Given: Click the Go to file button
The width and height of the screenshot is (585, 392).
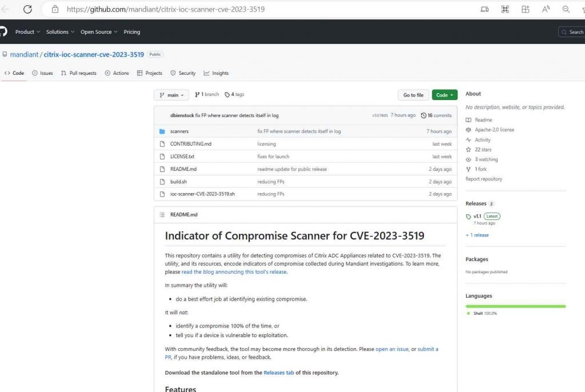Looking at the screenshot, I should click(414, 95).
